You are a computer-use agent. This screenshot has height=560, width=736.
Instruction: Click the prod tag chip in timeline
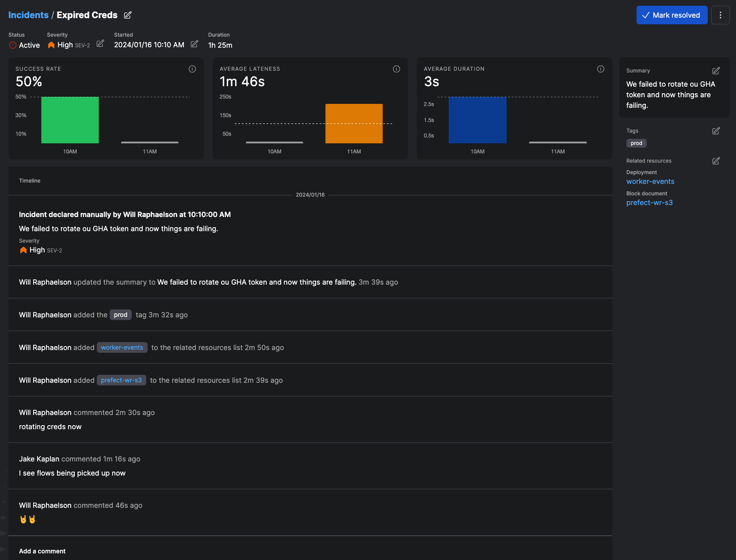click(x=121, y=315)
